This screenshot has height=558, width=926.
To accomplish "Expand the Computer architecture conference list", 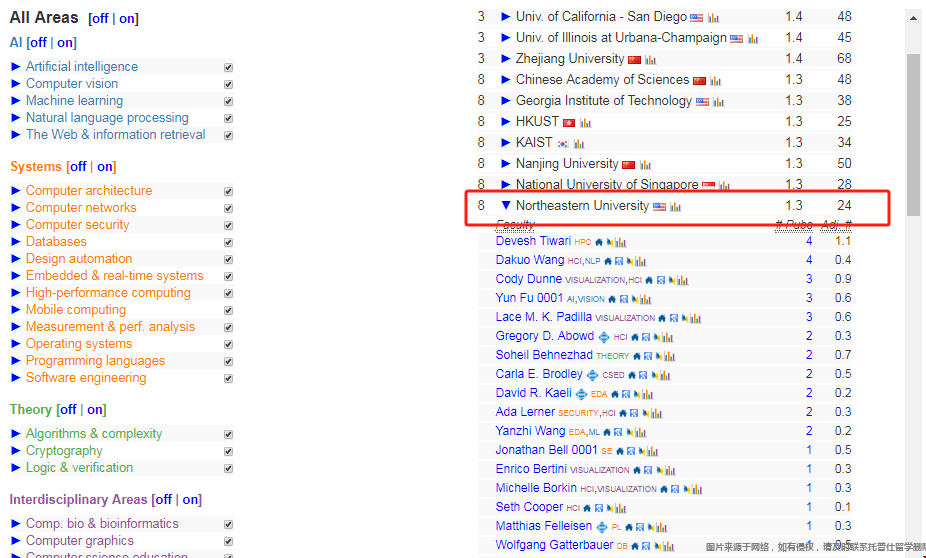I will pyautogui.click(x=16, y=191).
